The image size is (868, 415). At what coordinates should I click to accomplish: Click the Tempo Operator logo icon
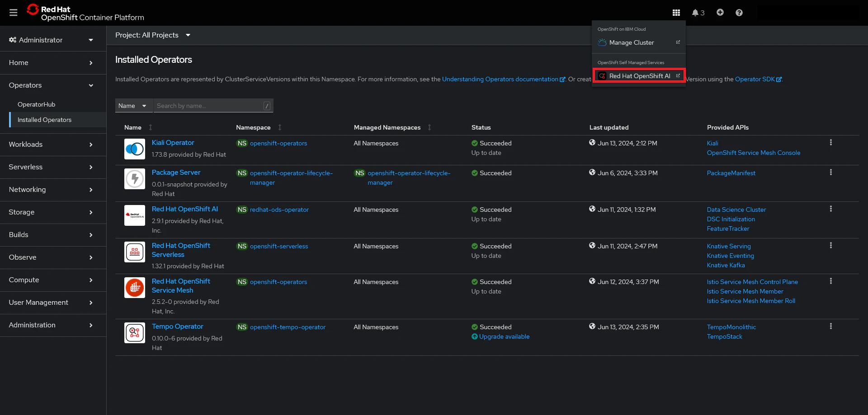pos(135,333)
